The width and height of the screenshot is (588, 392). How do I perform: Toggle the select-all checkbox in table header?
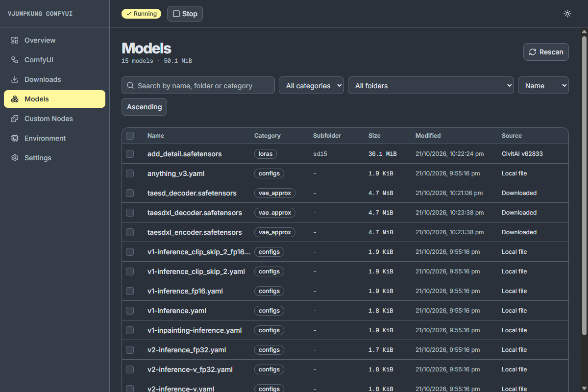click(130, 136)
